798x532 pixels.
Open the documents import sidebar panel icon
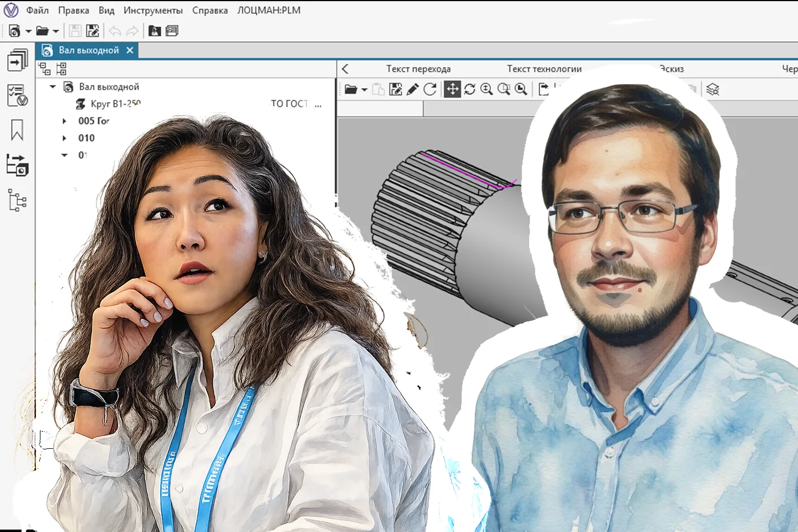17,60
